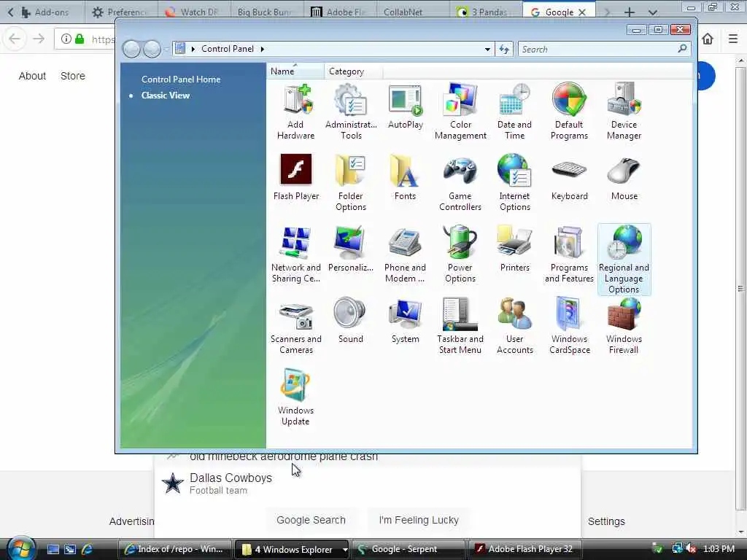
Task: Open Device Manager
Action: coord(624,112)
